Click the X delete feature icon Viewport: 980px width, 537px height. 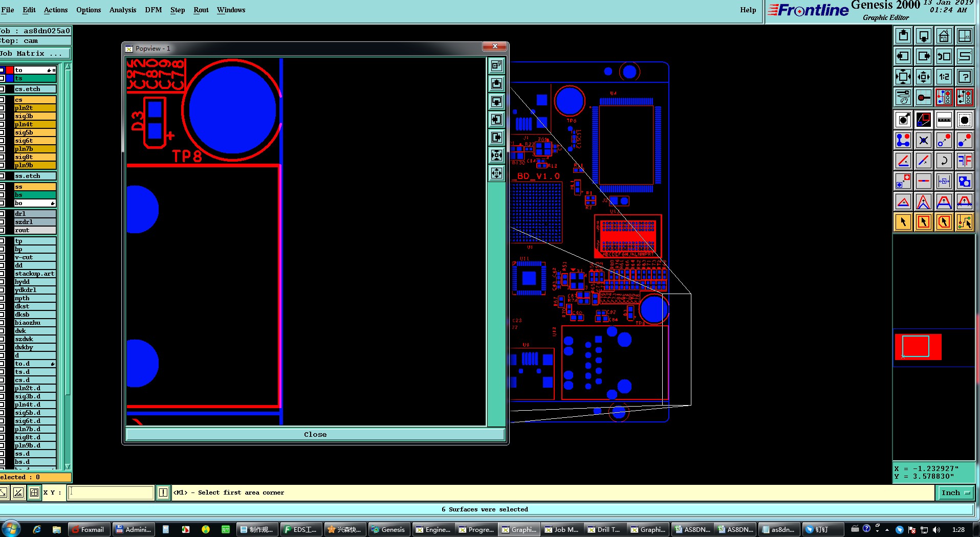924,141
